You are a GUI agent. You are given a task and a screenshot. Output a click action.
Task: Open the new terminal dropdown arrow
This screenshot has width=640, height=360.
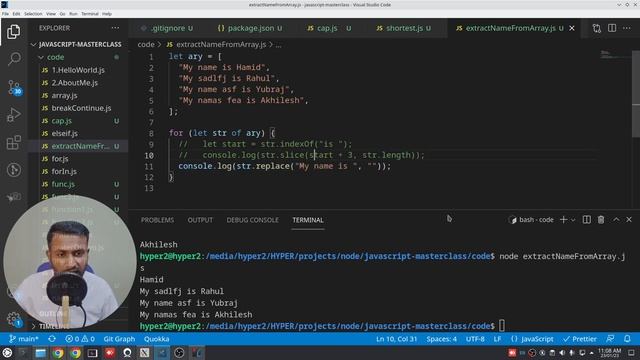pyautogui.click(x=573, y=220)
